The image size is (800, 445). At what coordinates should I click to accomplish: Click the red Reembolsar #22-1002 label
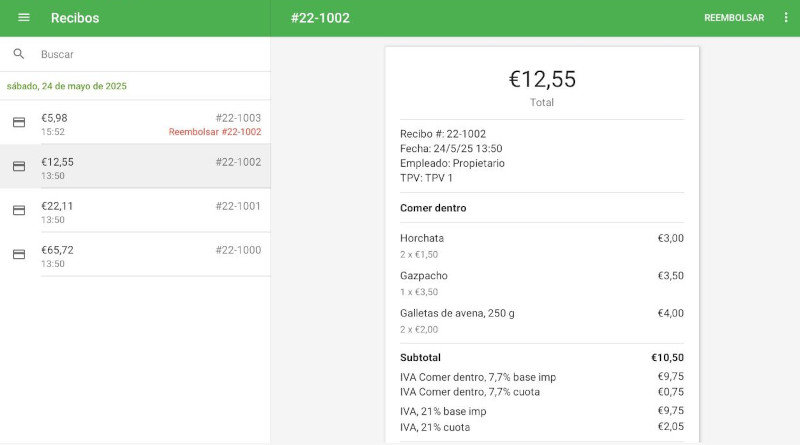click(x=215, y=132)
